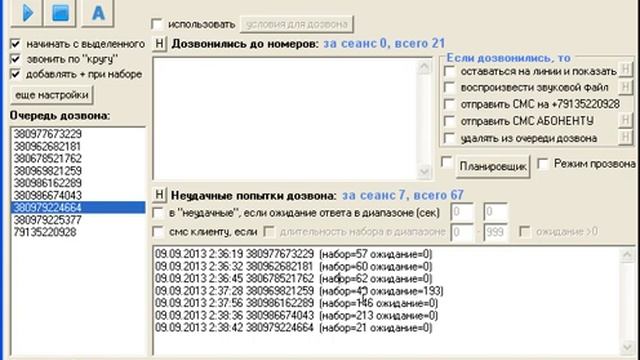Click условия для дозвона button

(297, 24)
